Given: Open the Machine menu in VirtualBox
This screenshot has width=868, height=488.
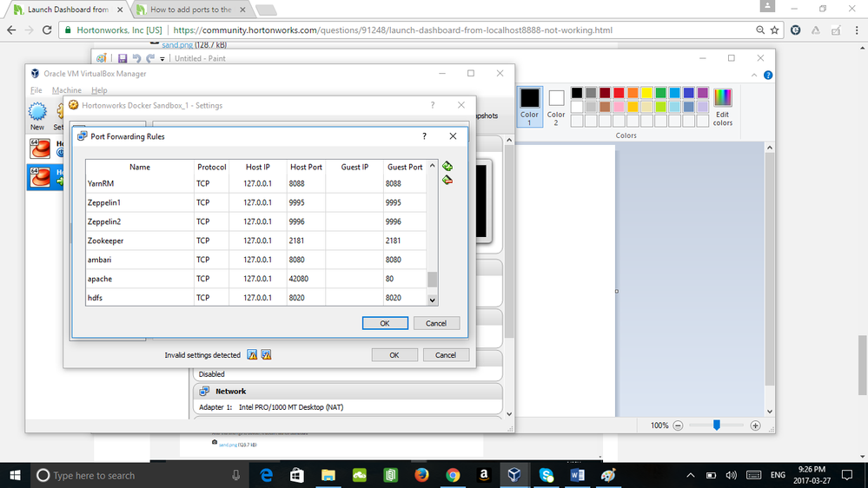Looking at the screenshot, I should pyautogui.click(x=66, y=90).
